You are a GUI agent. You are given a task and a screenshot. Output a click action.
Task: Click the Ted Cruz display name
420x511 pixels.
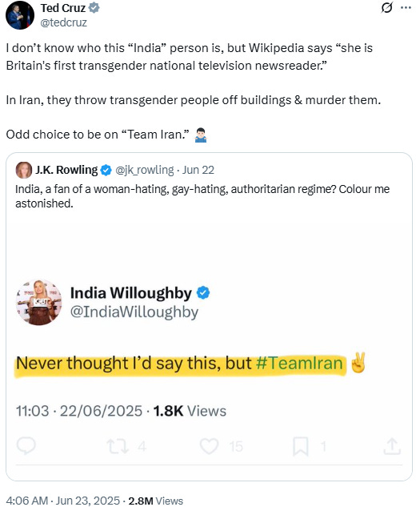point(63,8)
